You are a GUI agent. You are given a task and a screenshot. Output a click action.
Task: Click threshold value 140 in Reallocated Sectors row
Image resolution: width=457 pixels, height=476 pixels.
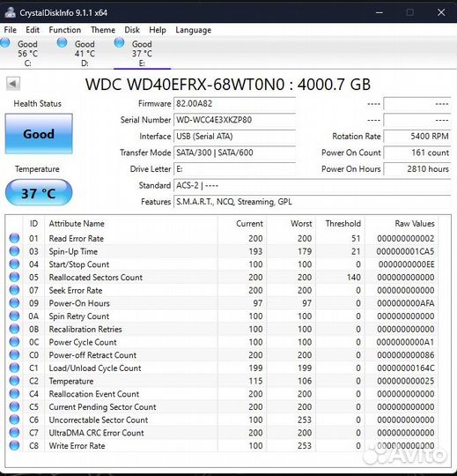tap(354, 278)
